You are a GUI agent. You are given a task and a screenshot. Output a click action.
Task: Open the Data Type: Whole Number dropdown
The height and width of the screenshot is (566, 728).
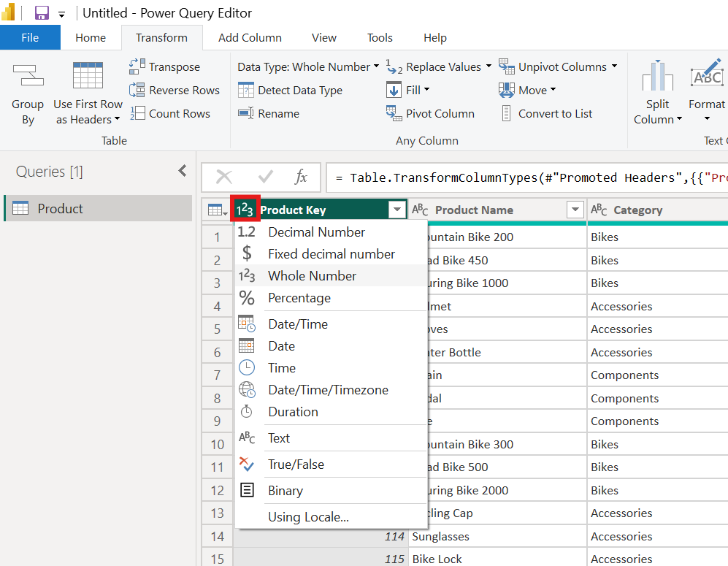tap(308, 67)
